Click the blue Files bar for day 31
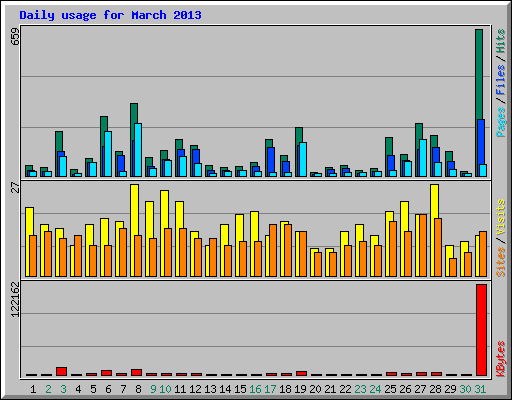Image resolution: width=512 pixels, height=400 pixels. coord(481,142)
